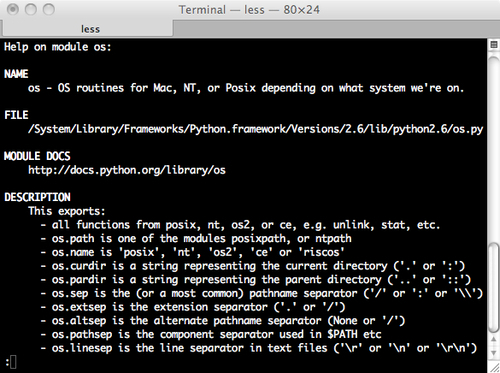This screenshot has width=500, height=373.
Task: Click the 'Help on module os:' heading line
Action: (x=57, y=47)
